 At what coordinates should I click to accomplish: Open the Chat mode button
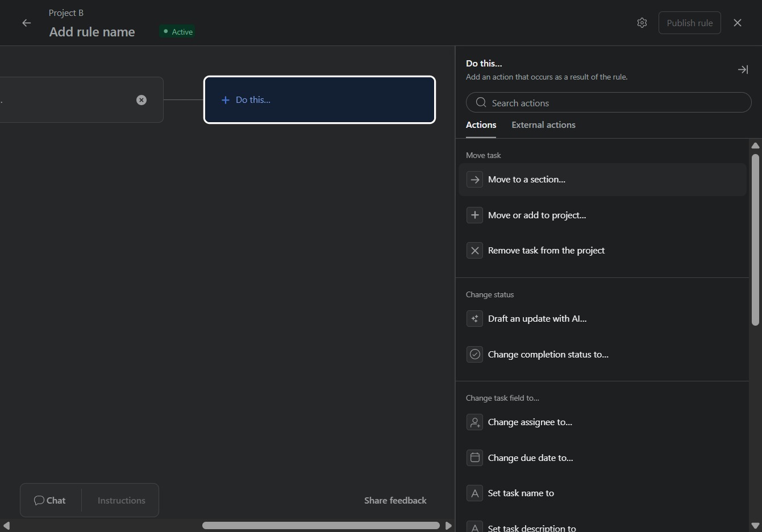(50, 501)
